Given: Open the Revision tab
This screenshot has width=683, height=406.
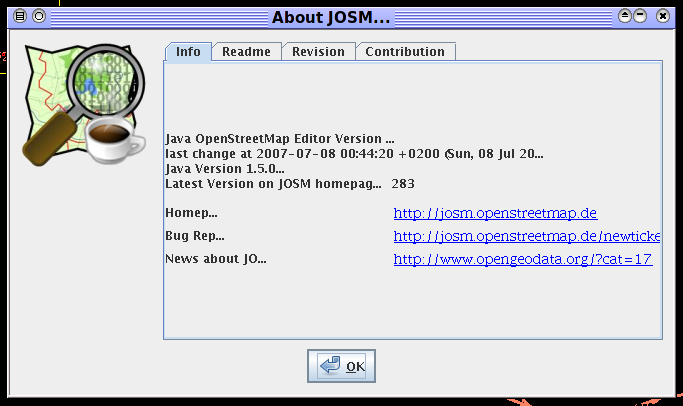Looking at the screenshot, I should [318, 52].
